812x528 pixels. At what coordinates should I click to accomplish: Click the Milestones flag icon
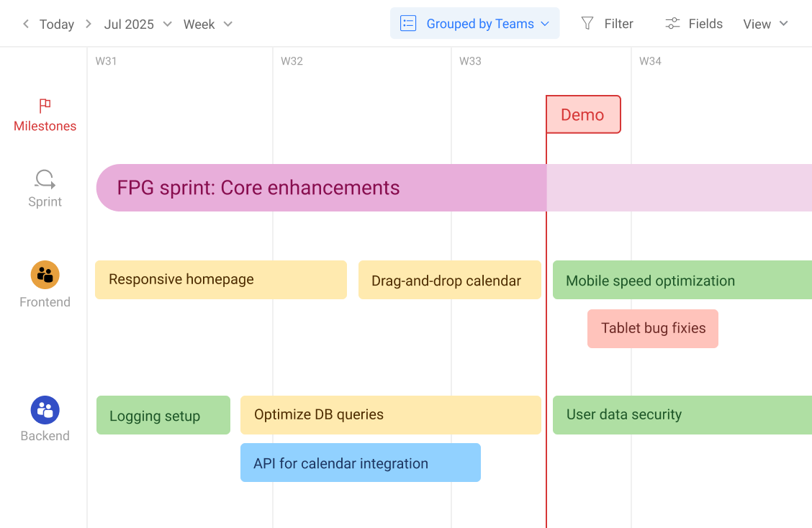(45, 106)
